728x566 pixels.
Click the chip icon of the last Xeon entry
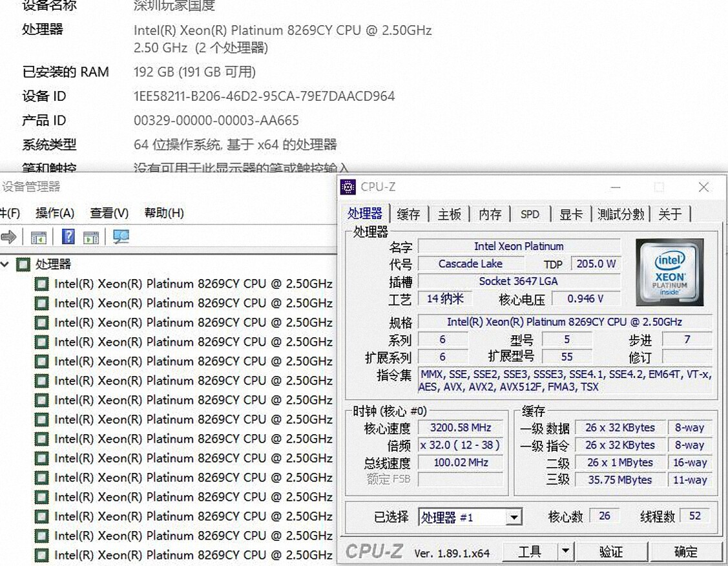[42, 555]
